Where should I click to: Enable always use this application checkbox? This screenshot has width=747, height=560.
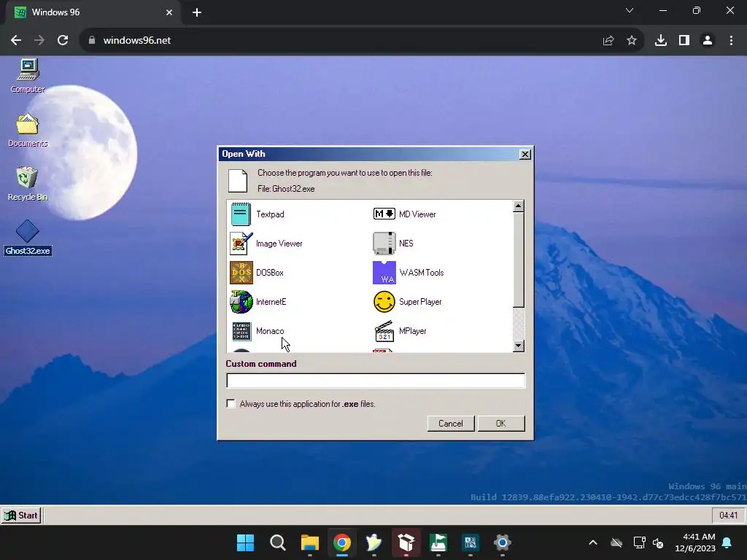click(231, 404)
